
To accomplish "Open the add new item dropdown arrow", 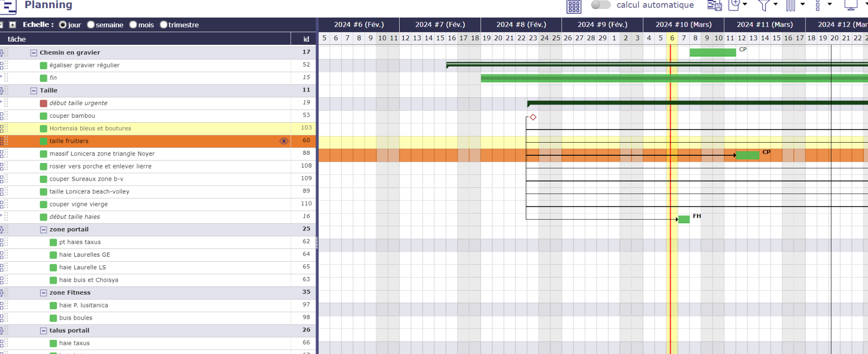I will click(745, 5).
